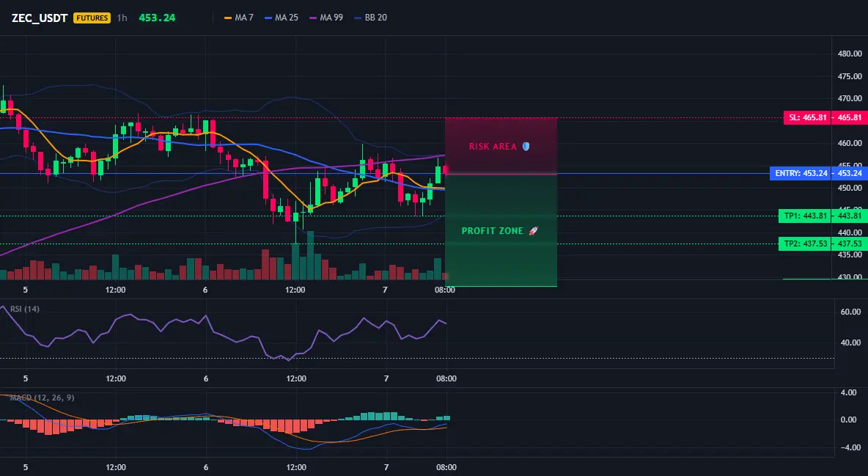Viewport: 868px width, 476px height.
Task: Click 08:00 on the RSI panel time axis
Action: 446,378
